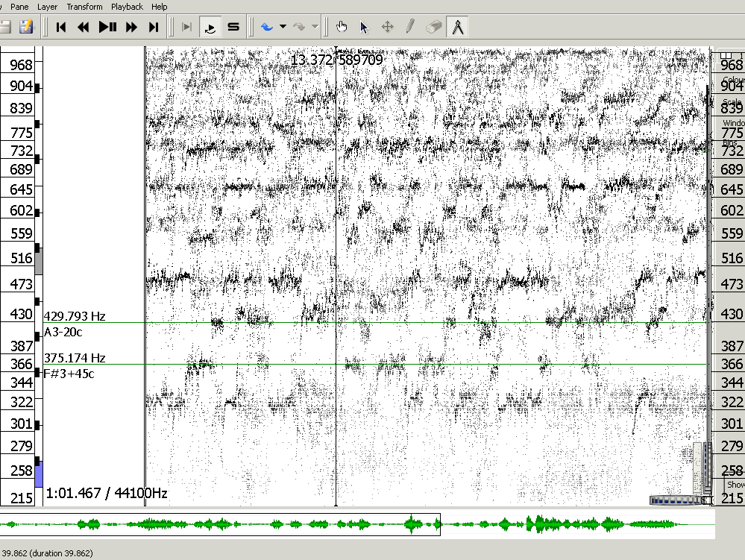This screenshot has height=560, width=745.
Task: Click the Rewind to Start button
Action: pos(61,28)
